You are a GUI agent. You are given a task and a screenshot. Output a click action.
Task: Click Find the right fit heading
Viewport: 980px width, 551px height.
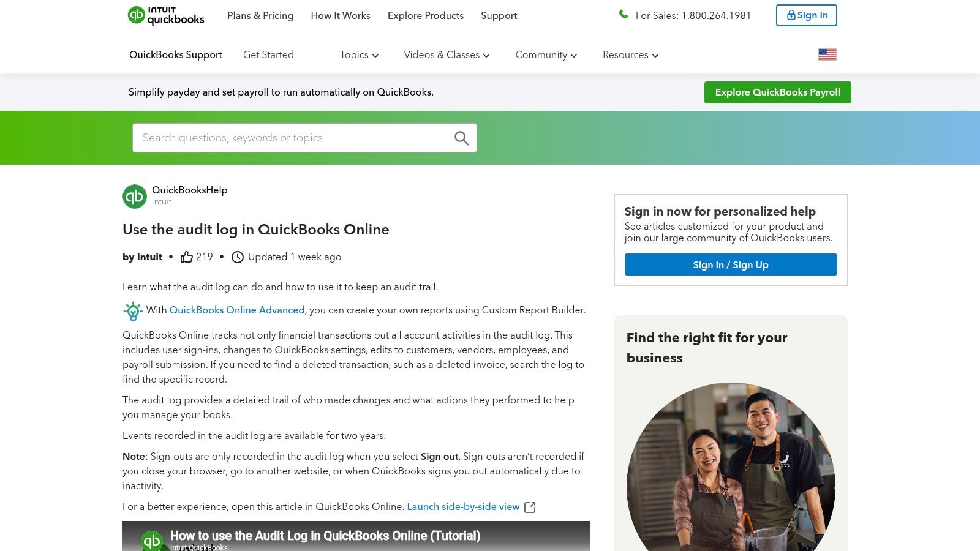click(x=707, y=348)
